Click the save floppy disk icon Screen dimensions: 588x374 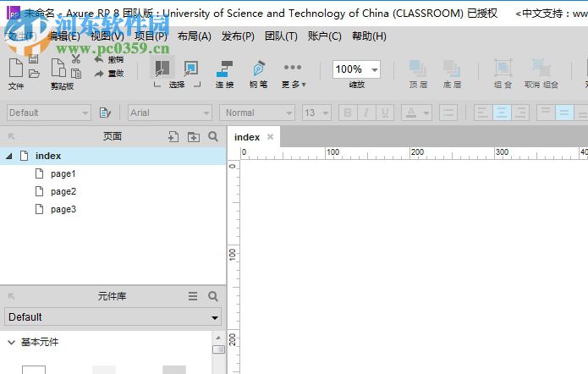[x=33, y=59]
